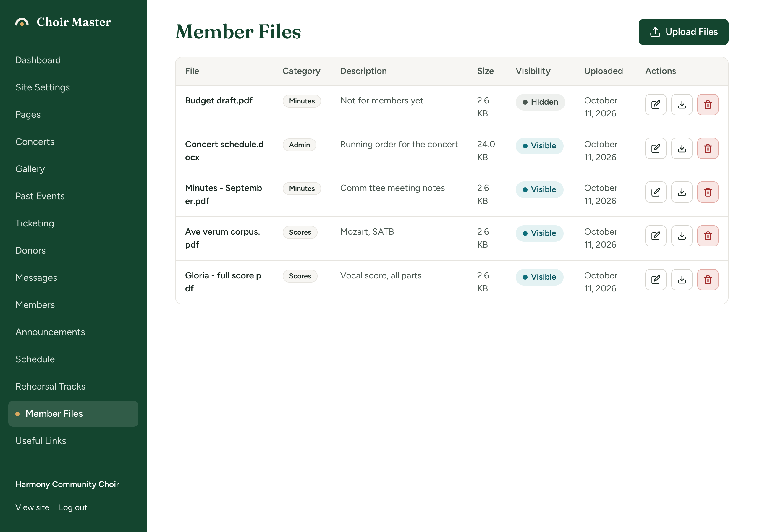This screenshot has height=532, width=757.
Task: Click the Admin category tag
Action: 299,145
